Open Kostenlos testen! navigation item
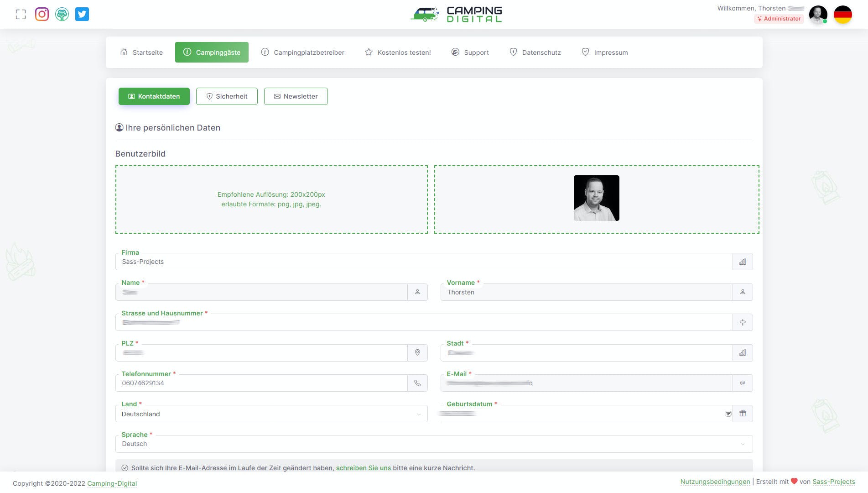The image size is (868, 493). click(x=398, y=52)
